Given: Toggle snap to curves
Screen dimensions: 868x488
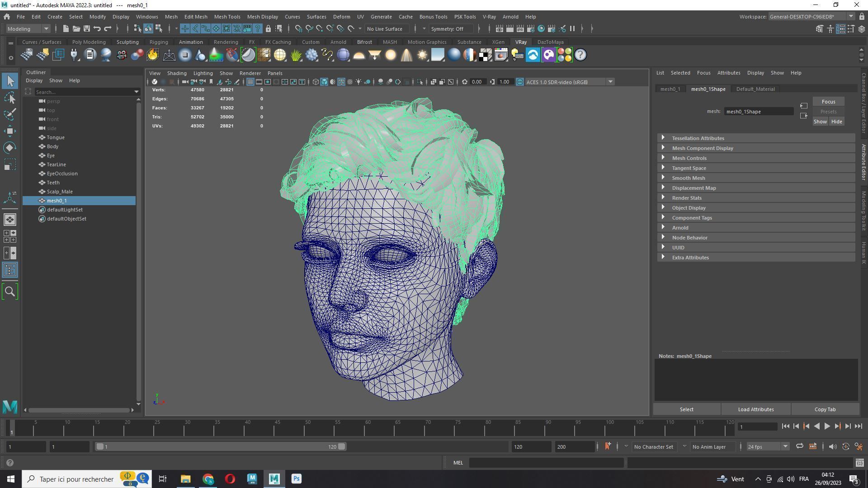Looking at the screenshot, I should pyautogui.click(x=309, y=28).
